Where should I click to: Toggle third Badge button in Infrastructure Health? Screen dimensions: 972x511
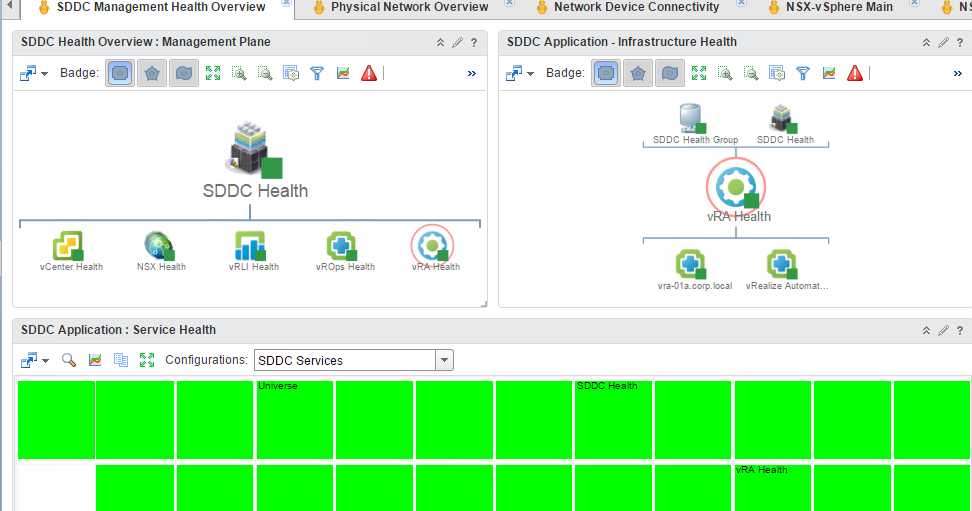point(669,73)
